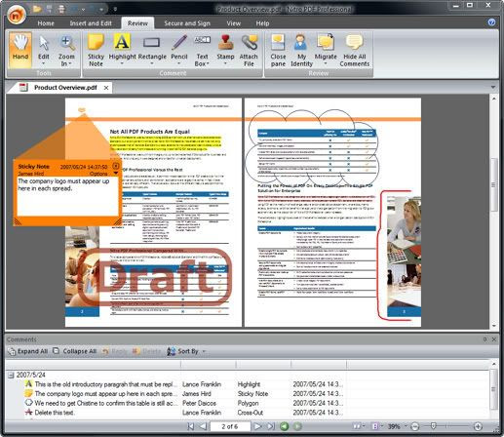Image resolution: width=504 pixels, height=437 pixels.
Task: Open the Secure and Sign tab
Action: tap(187, 23)
